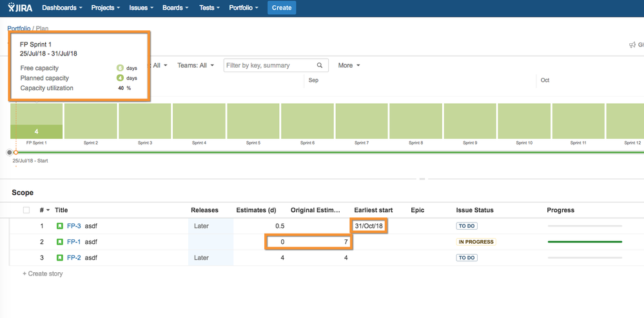
Task: Click the Create button
Action: click(282, 7)
